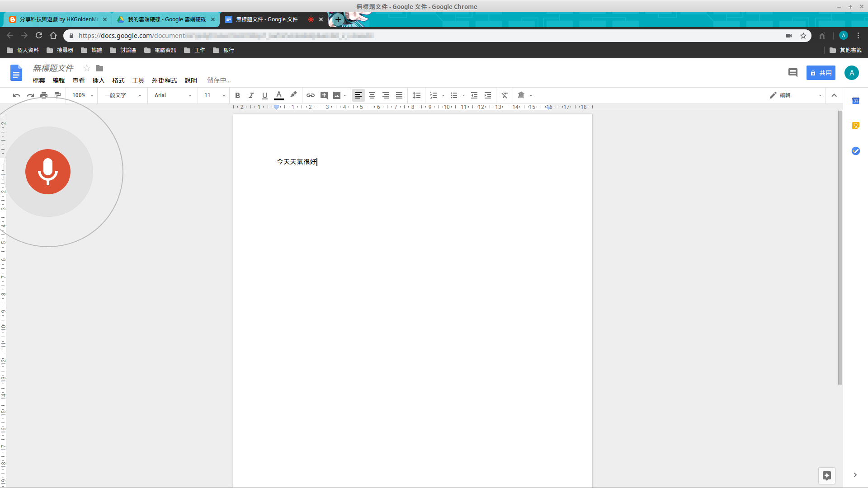Open the 工具 menu
This screenshot has height=488, width=868.
(x=138, y=80)
